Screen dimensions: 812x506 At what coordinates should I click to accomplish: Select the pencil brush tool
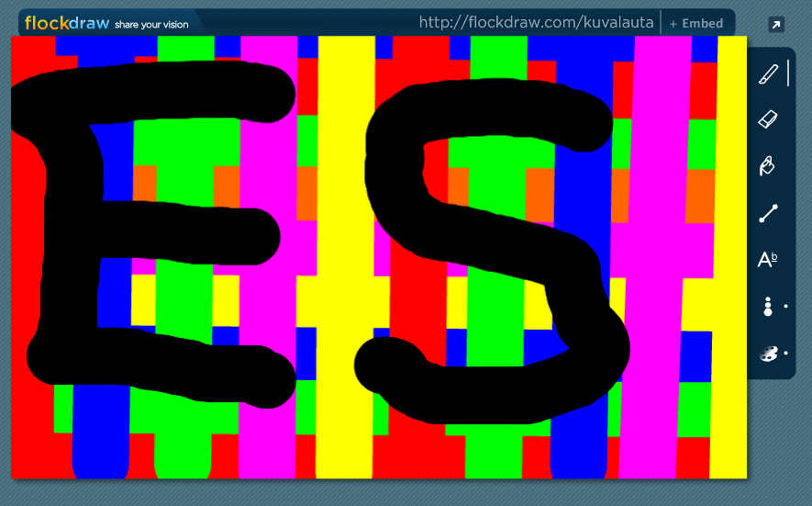[x=768, y=73]
